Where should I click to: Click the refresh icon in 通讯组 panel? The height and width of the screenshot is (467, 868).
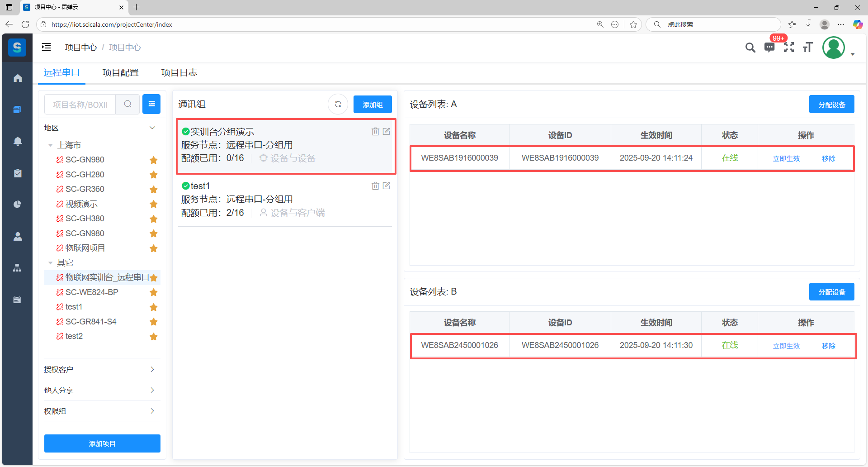pos(338,105)
